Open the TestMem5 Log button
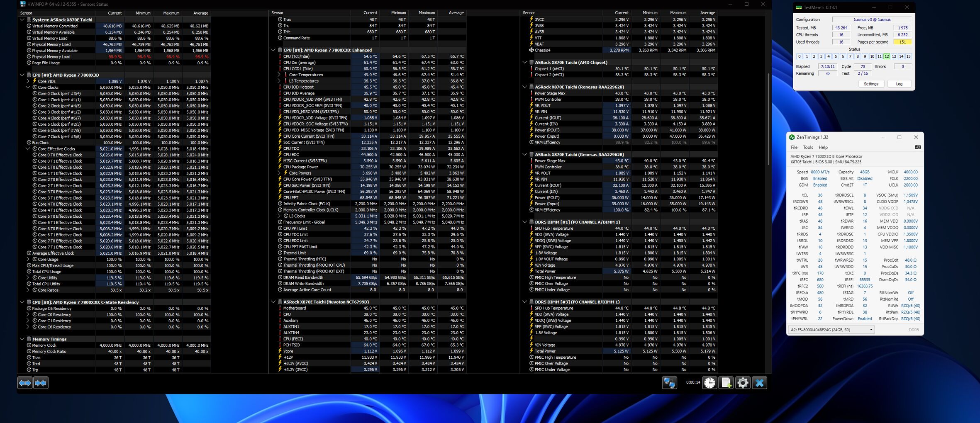The width and height of the screenshot is (980, 423). (899, 84)
